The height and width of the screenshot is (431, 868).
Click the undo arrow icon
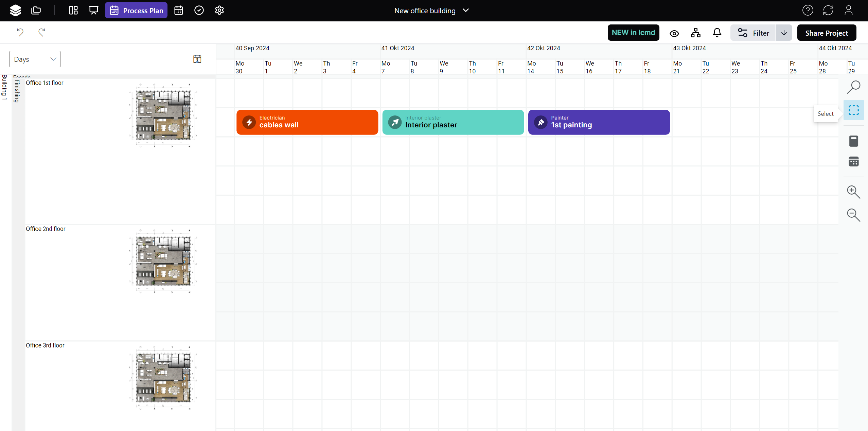click(20, 32)
